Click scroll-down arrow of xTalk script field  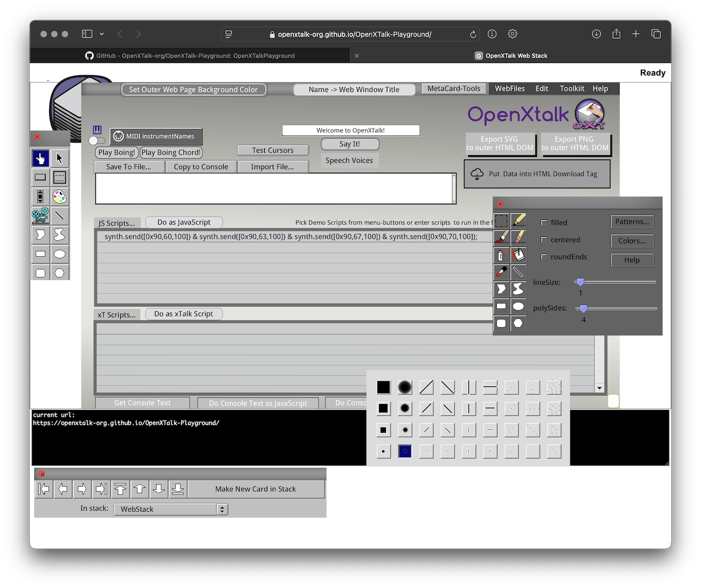point(600,388)
